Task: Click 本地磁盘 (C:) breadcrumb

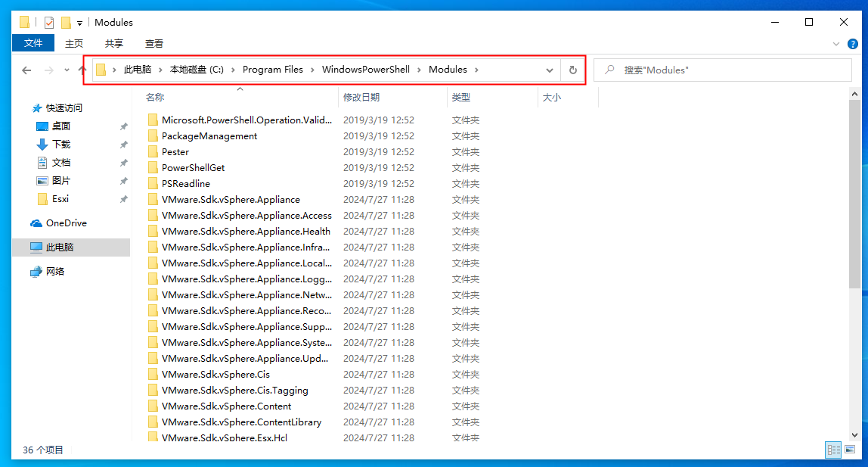Action: click(197, 69)
